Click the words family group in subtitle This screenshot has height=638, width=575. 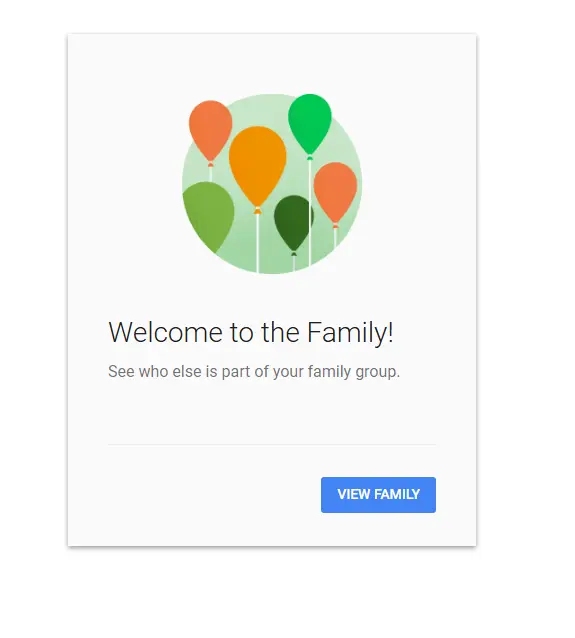(354, 371)
